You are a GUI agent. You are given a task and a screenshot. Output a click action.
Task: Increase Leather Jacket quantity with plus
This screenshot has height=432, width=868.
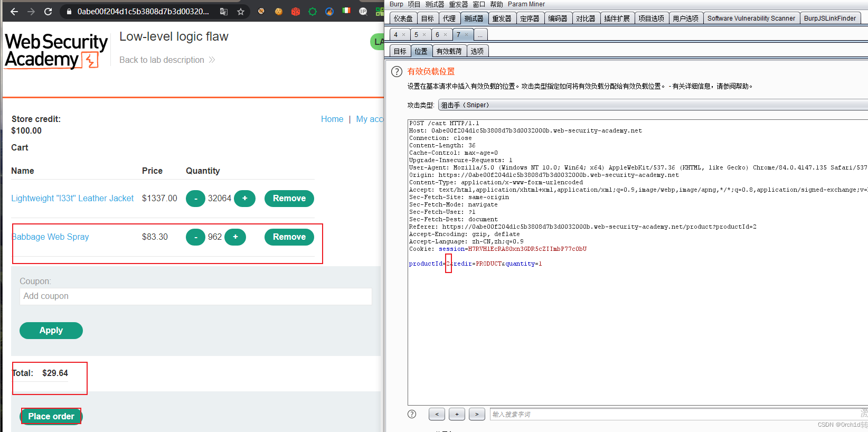pyautogui.click(x=244, y=199)
